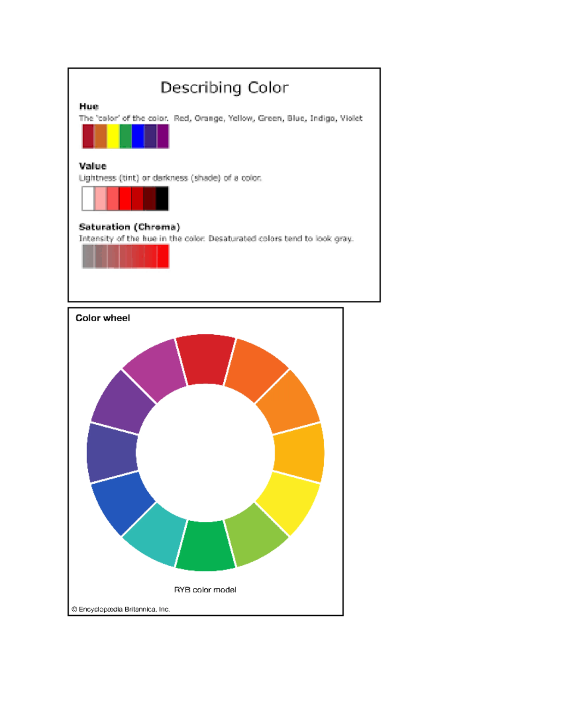Click the red swatch in the Hue row

(88, 136)
